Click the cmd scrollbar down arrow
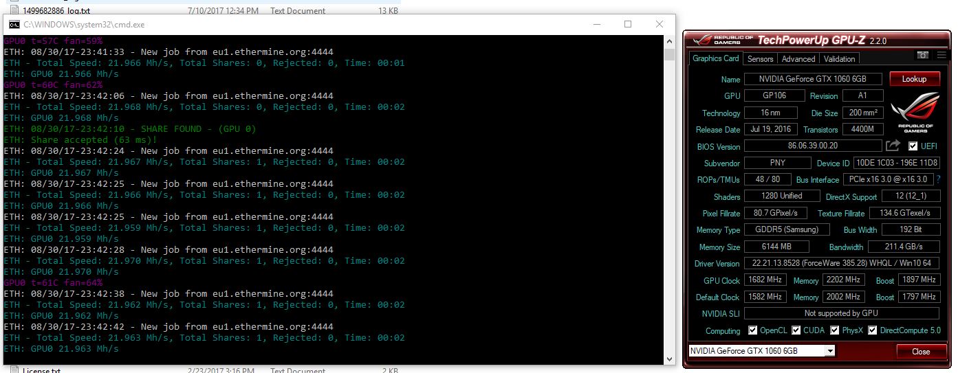Viewport: 980px width, 373px height. tap(670, 359)
